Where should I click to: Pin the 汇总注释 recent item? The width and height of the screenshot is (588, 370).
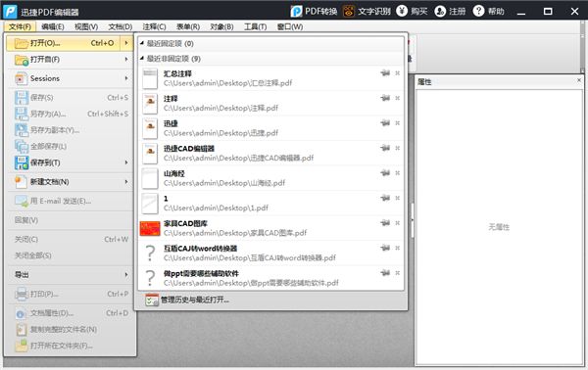point(385,73)
